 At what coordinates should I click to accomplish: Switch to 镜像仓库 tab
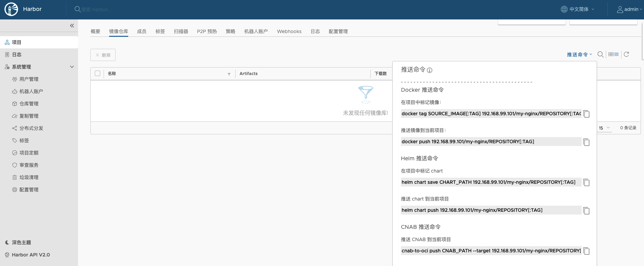click(119, 31)
